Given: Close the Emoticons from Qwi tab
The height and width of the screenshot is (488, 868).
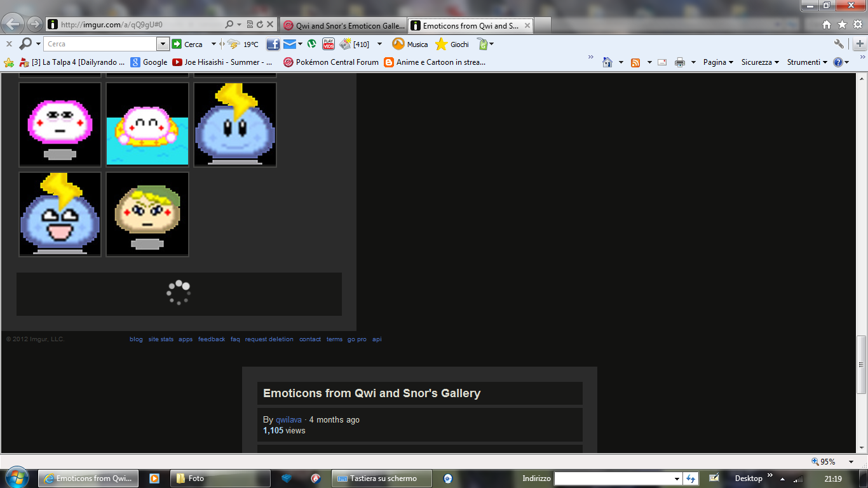Looking at the screenshot, I should (527, 25).
